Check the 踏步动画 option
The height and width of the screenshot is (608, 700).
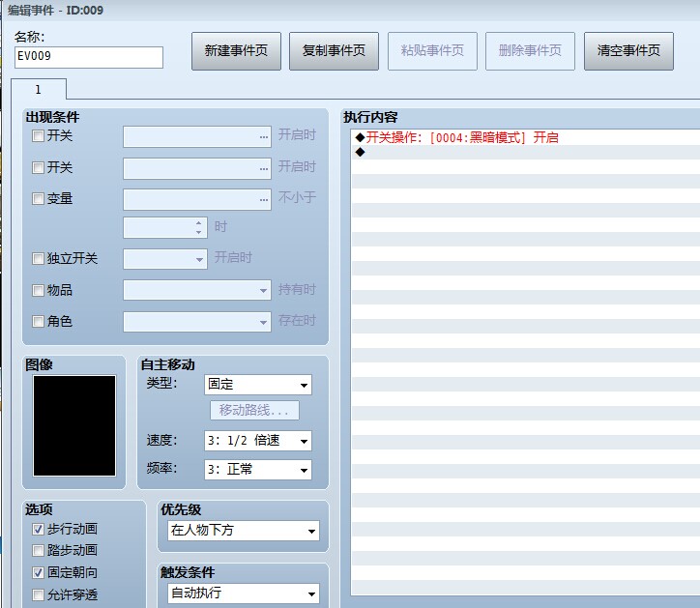click(x=38, y=550)
